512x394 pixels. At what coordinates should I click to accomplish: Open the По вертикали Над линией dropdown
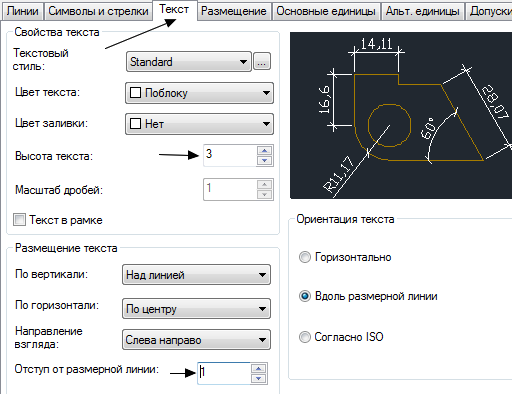(x=196, y=275)
